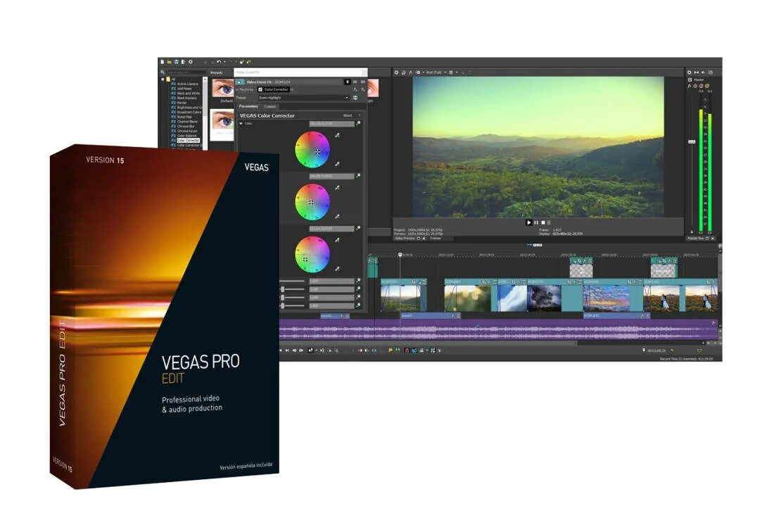Select the Video Preview tab
Screen dimensions: 774x532
coord(405,239)
